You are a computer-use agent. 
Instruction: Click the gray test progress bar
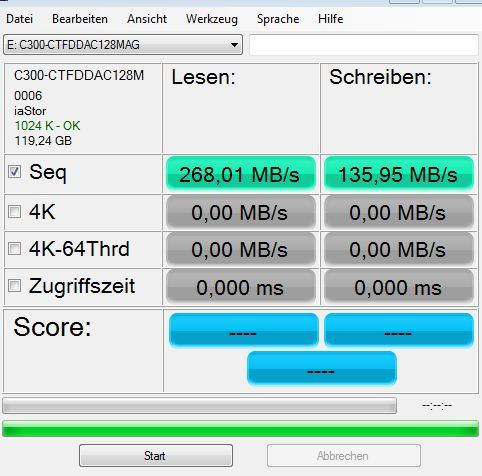199,405
